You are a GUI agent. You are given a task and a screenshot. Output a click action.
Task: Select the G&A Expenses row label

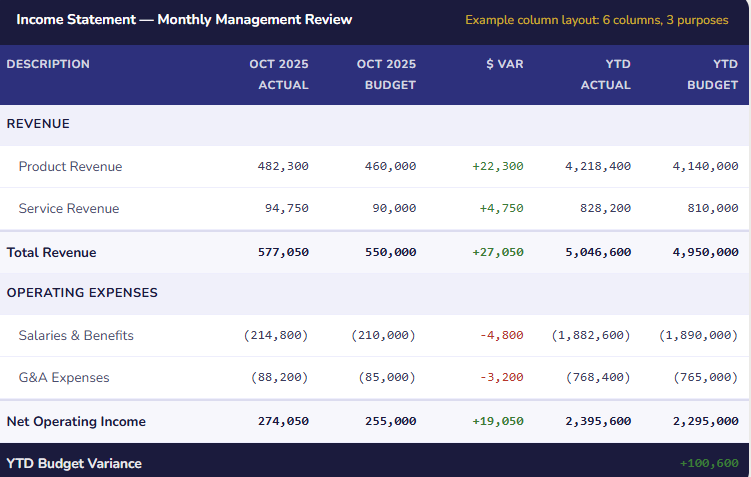point(64,377)
